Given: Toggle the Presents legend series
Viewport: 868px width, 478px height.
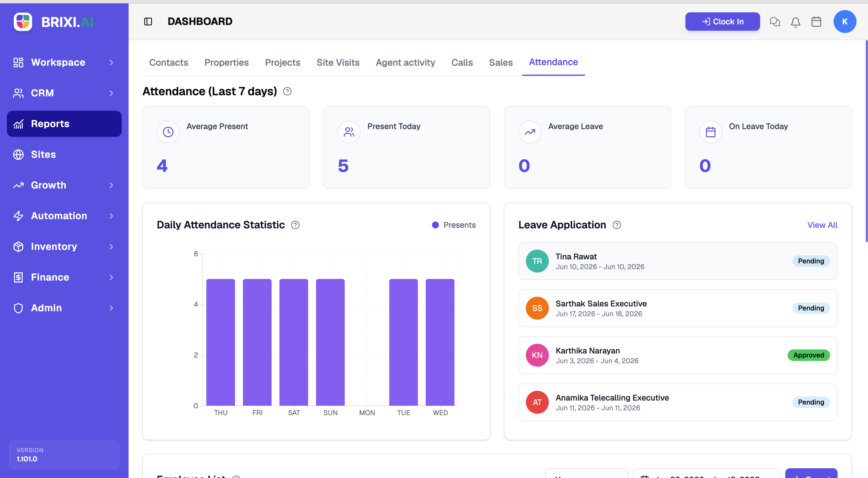Looking at the screenshot, I should [454, 225].
